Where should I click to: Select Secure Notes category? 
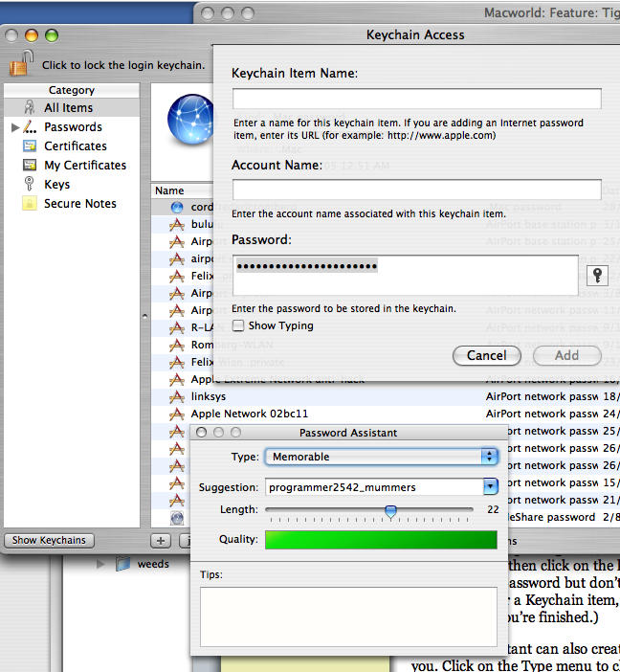click(80, 204)
